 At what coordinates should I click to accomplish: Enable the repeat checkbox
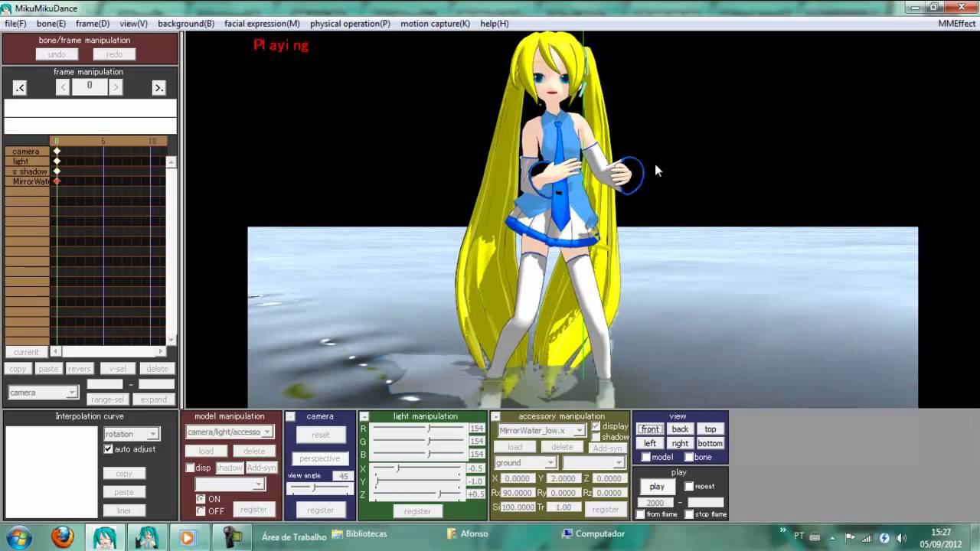(689, 486)
